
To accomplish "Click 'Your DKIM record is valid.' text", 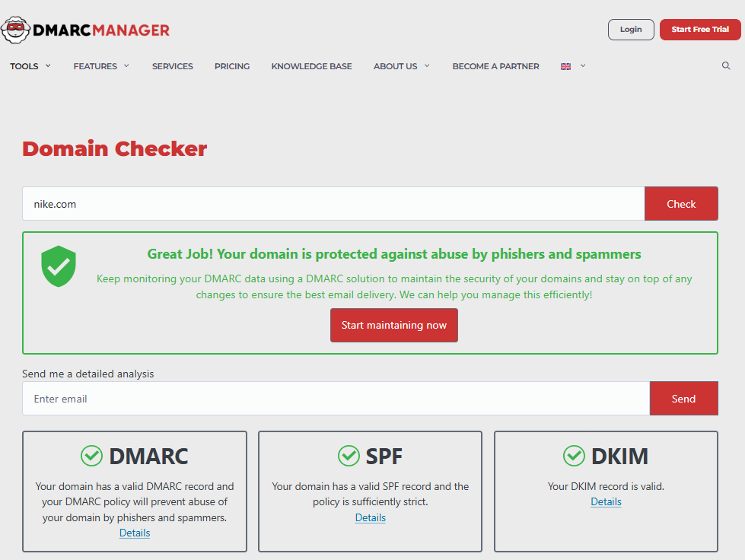I will 606,486.
